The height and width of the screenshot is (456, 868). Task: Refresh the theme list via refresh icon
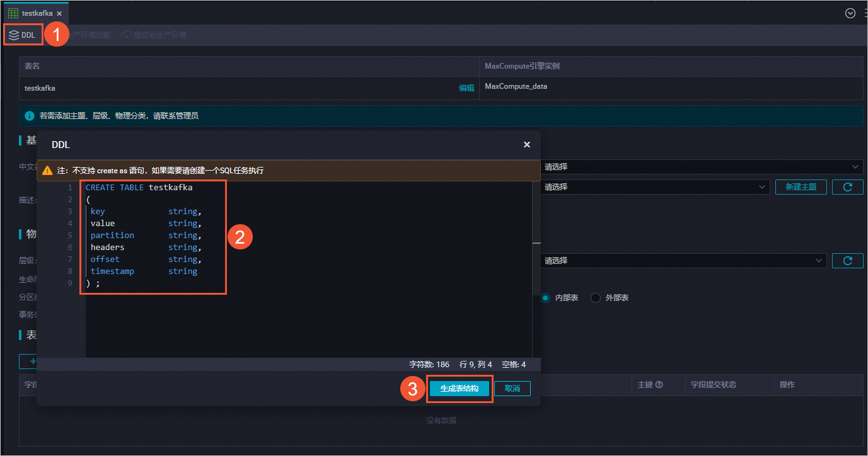coord(848,187)
